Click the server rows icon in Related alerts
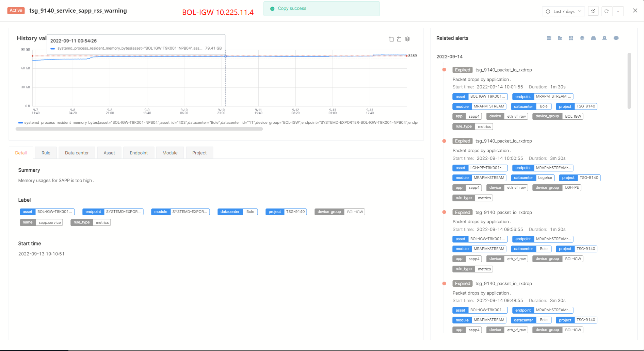The width and height of the screenshot is (644, 351). [549, 38]
